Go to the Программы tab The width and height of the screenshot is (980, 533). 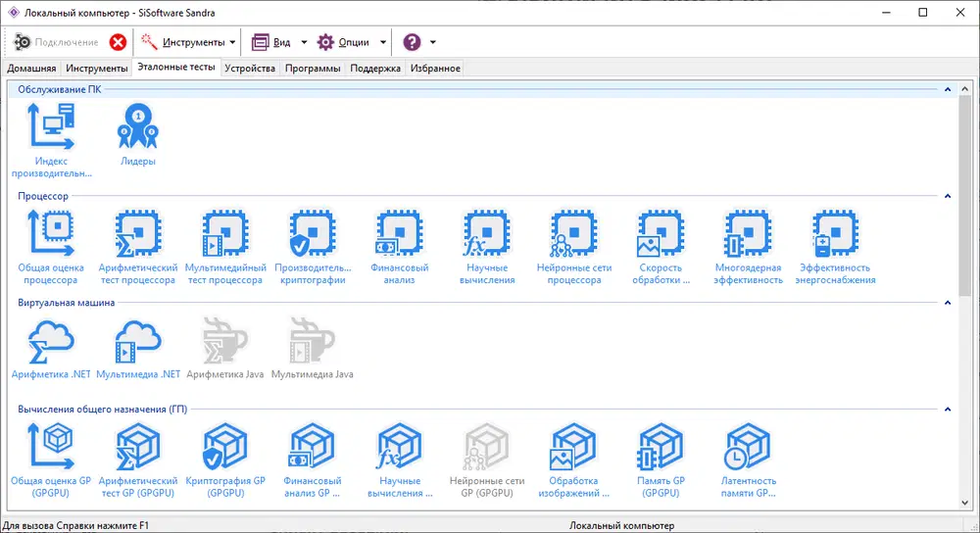pyautogui.click(x=313, y=69)
